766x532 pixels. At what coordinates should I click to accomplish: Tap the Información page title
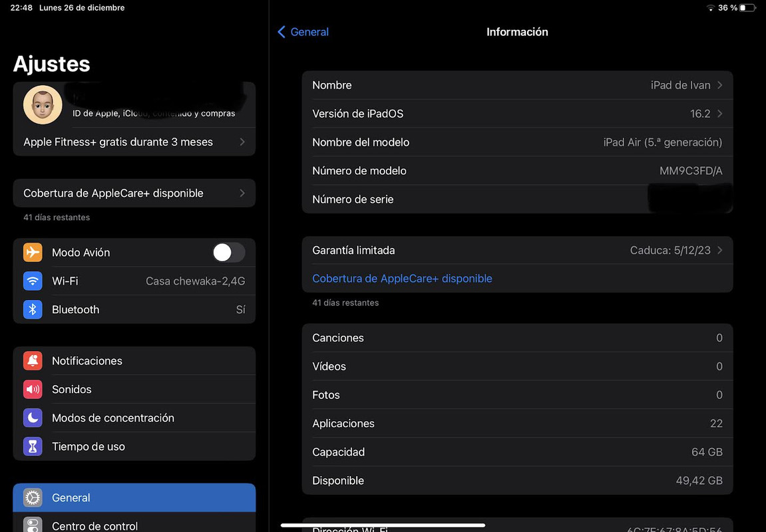[x=517, y=32]
